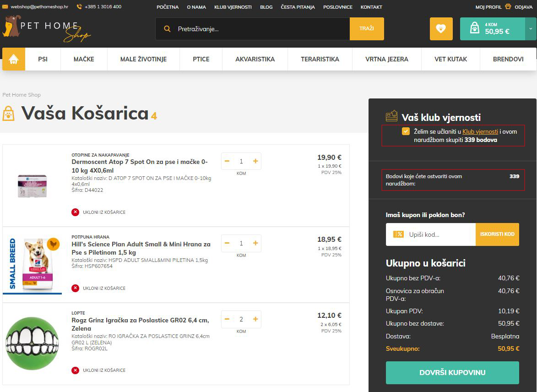537x392 pixels.
Task: Open the Klub vjernosti link in sidebar
Action: pos(480,131)
